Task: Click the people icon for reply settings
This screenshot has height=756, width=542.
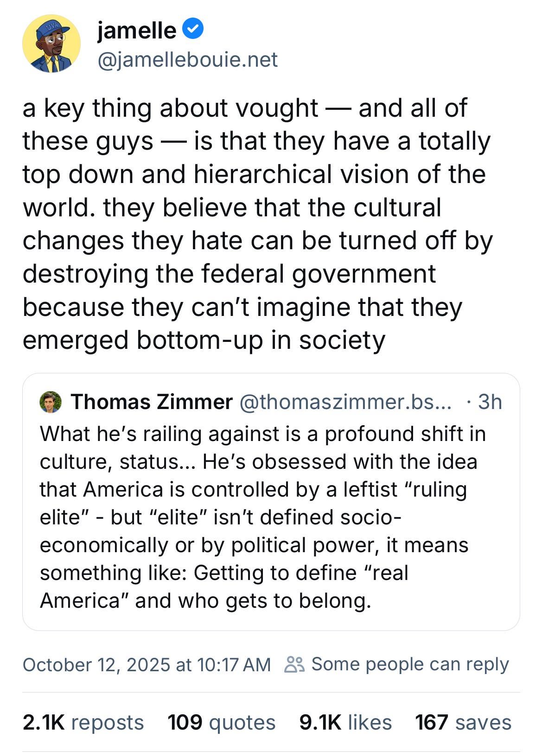Action: coord(294,664)
